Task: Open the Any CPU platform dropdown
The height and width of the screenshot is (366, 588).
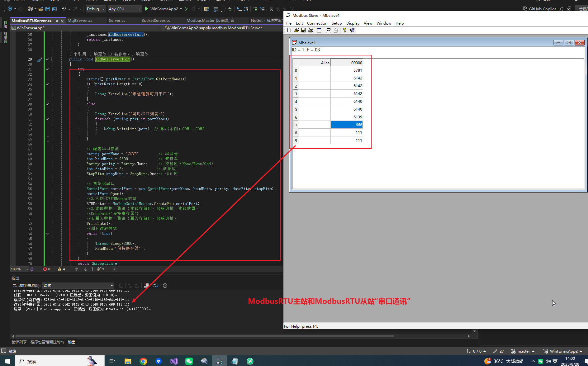Action: pyautogui.click(x=125, y=9)
